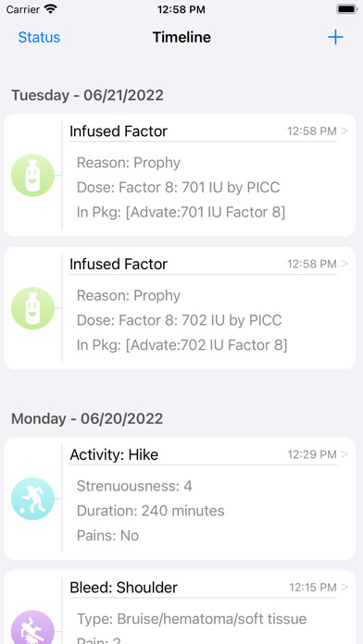This screenshot has width=363, height=644.
Task: Expand chevron beside second Infused Factor entry
Action: (x=344, y=264)
